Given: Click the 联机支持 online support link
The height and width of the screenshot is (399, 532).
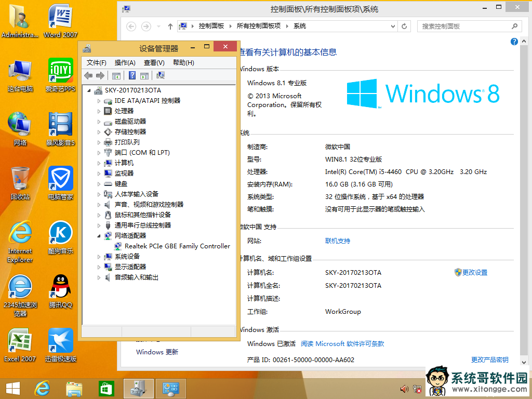Looking at the screenshot, I should coord(338,241).
